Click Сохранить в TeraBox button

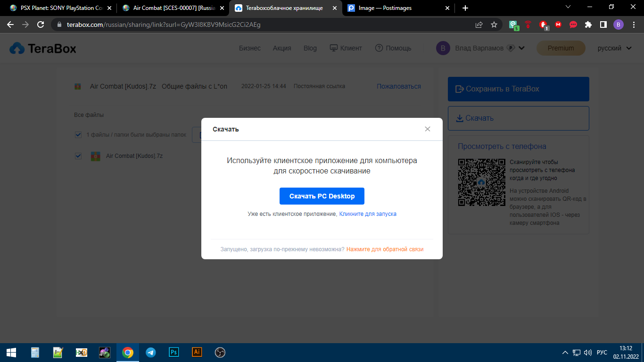(519, 89)
